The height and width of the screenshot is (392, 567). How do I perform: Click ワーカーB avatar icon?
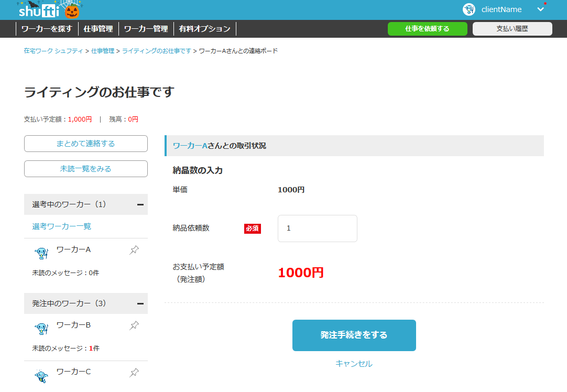coord(41,329)
